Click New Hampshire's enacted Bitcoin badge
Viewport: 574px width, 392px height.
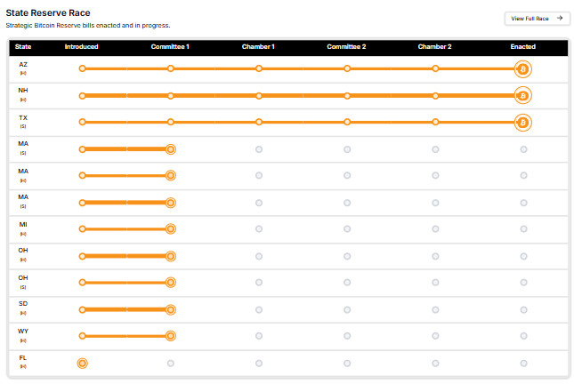(523, 95)
